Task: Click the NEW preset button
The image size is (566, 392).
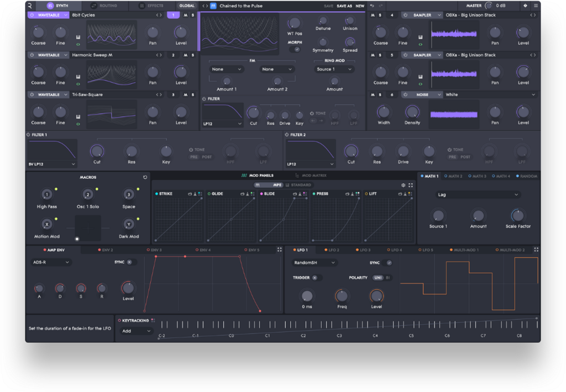Action: click(360, 6)
